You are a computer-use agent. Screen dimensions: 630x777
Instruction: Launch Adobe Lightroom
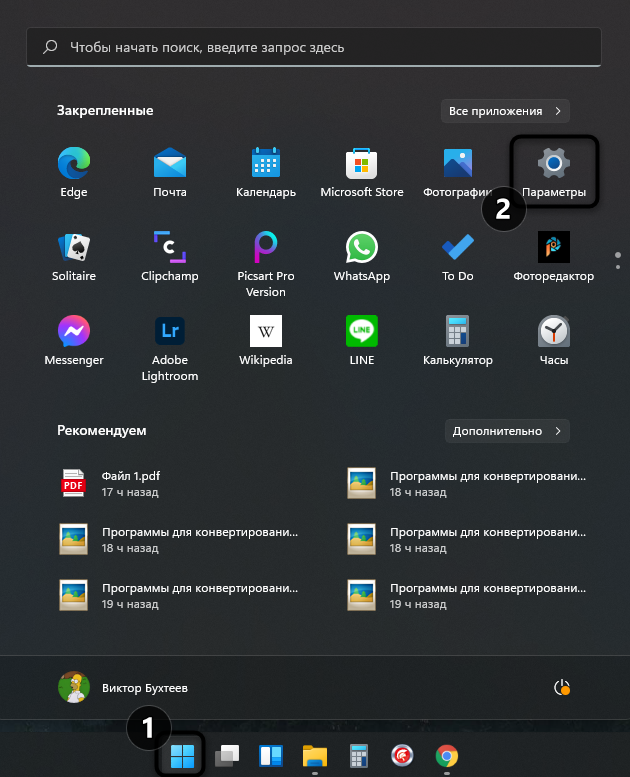[x=170, y=348]
